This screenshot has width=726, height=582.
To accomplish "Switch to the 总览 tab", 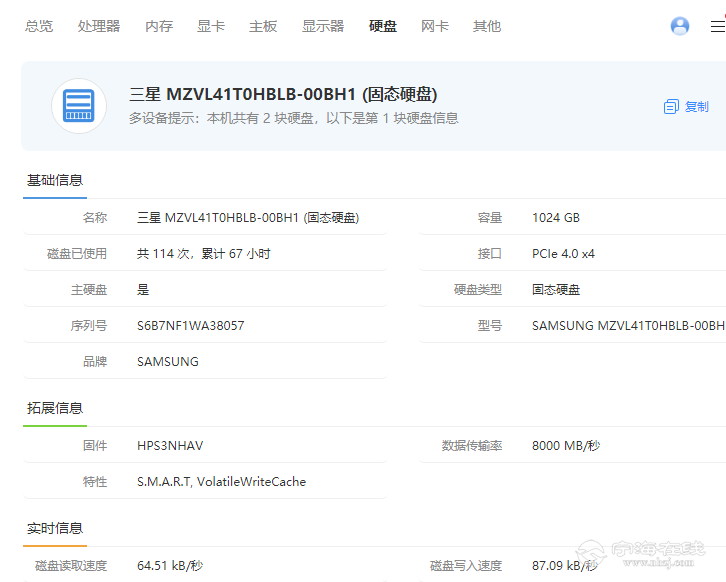I will [39, 26].
